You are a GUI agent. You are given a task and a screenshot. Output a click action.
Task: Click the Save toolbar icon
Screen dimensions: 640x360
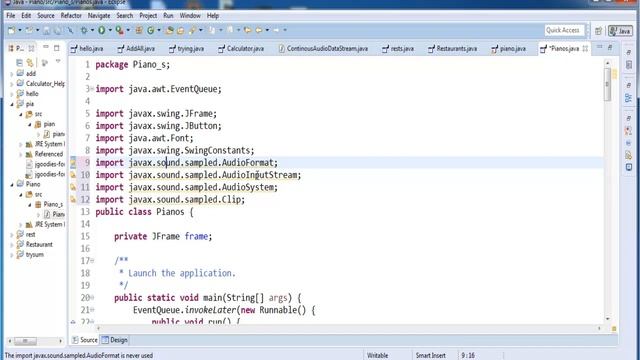(47, 30)
